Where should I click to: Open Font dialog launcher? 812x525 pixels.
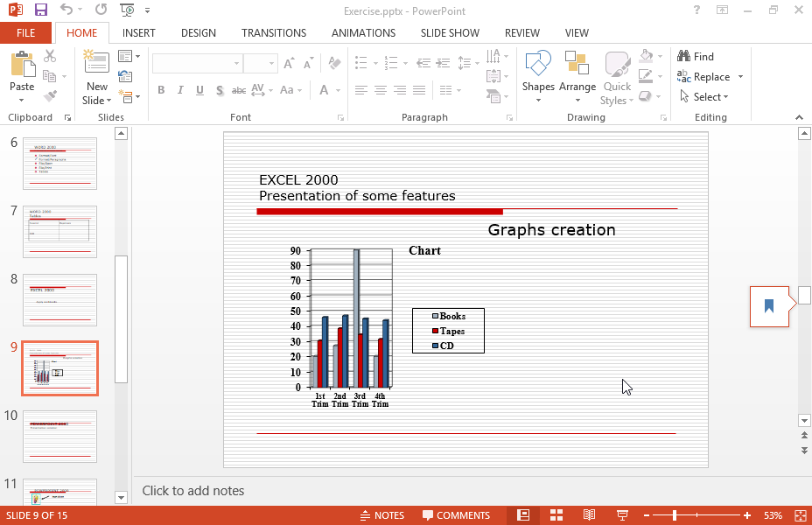tap(340, 118)
